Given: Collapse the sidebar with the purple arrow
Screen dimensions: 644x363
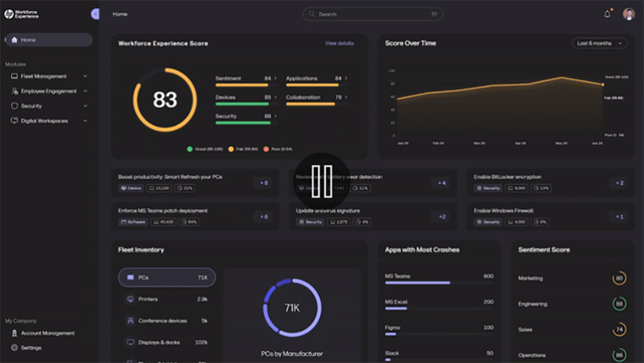Looking at the screenshot, I should [95, 14].
